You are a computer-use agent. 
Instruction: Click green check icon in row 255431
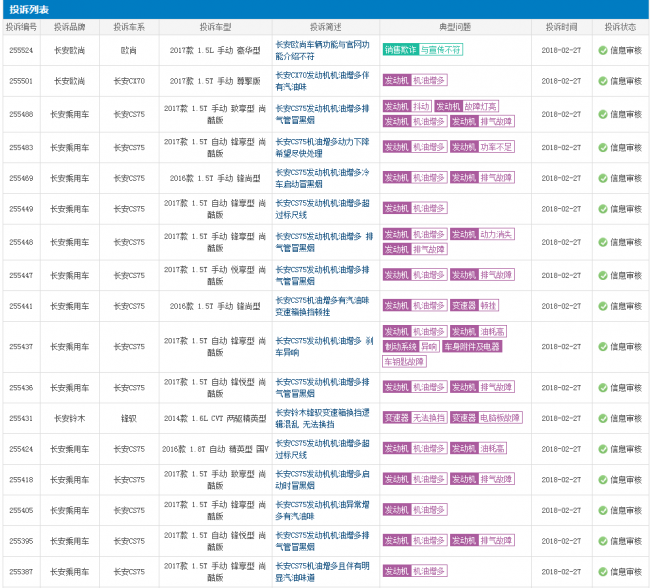click(602, 419)
